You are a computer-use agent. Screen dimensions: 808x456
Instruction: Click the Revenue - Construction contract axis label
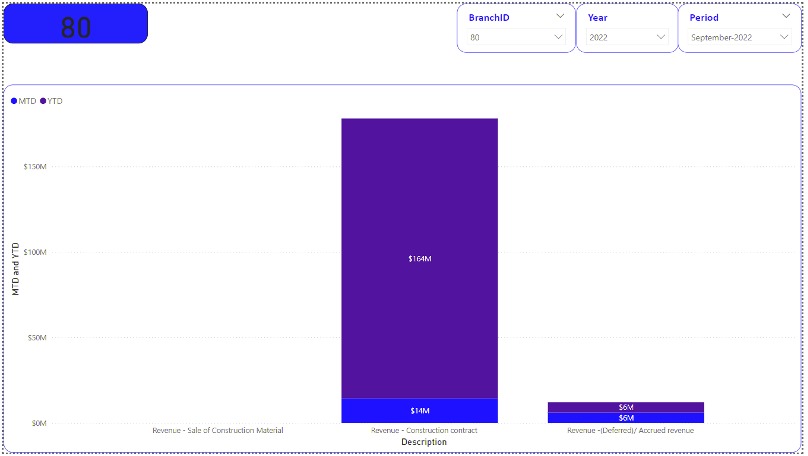[423, 431]
